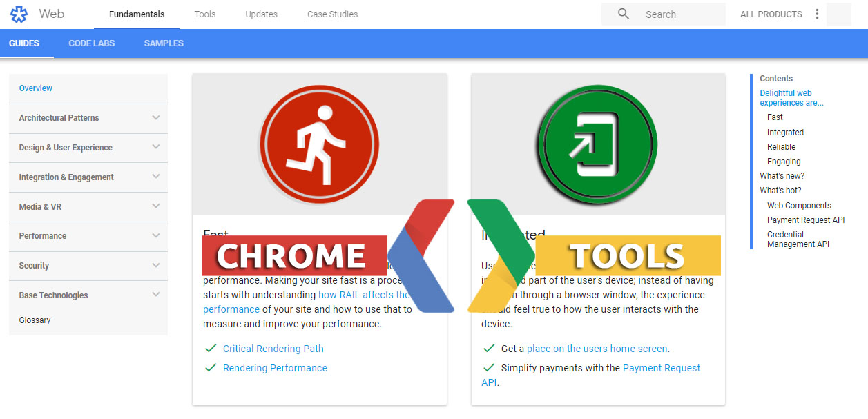Click the search magnifier icon
The image size is (868, 419).
click(624, 14)
